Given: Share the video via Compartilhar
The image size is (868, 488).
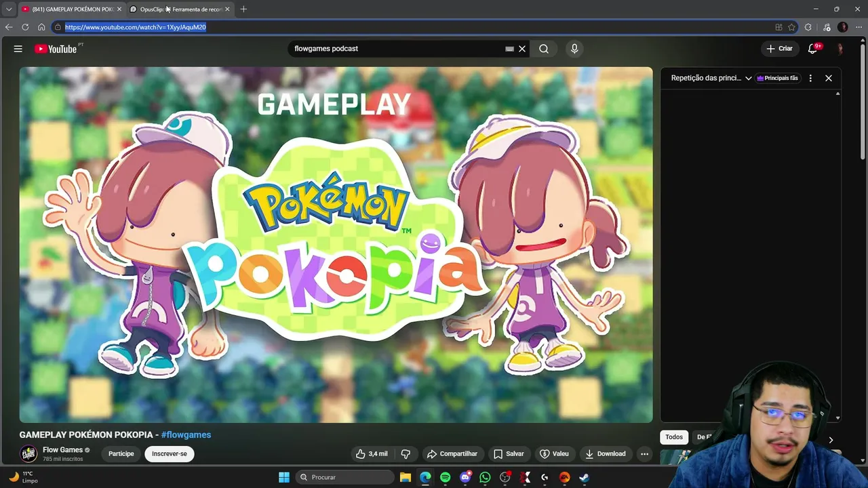Looking at the screenshot, I should point(452,454).
